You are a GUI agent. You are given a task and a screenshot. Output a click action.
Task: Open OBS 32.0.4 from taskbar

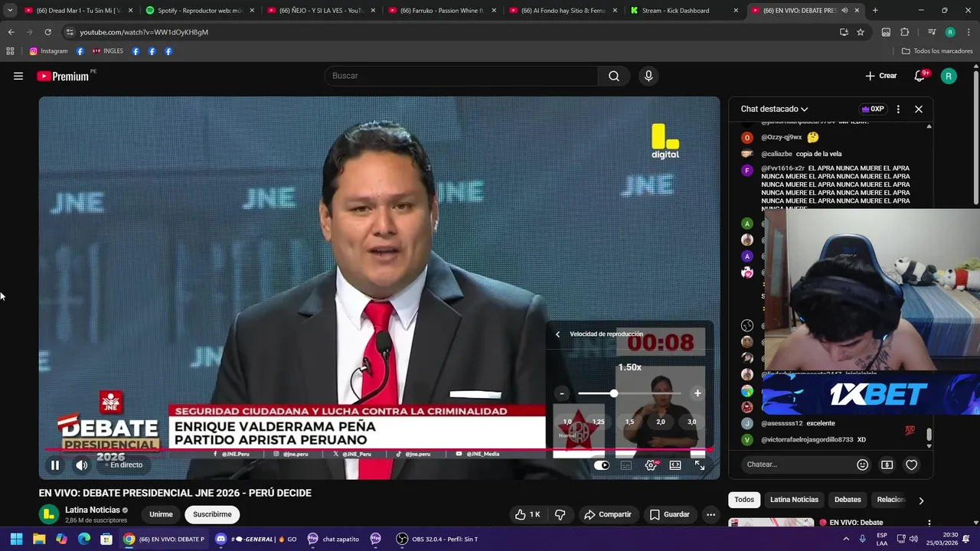tap(437, 539)
